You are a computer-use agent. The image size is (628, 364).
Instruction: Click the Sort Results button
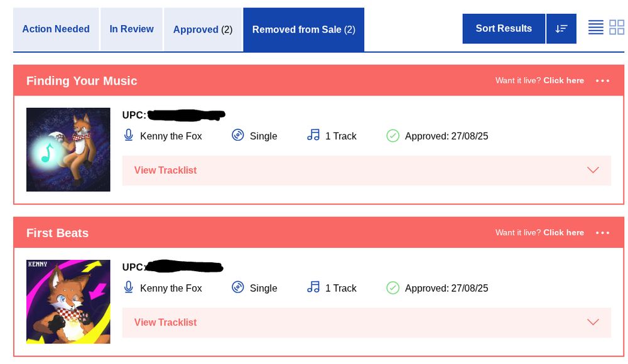pyautogui.click(x=503, y=28)
